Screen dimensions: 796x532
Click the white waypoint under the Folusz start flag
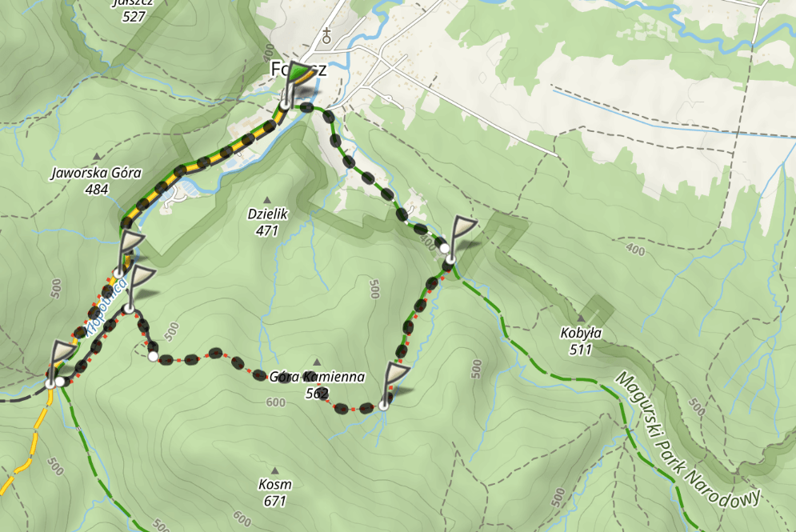(286, 105)
